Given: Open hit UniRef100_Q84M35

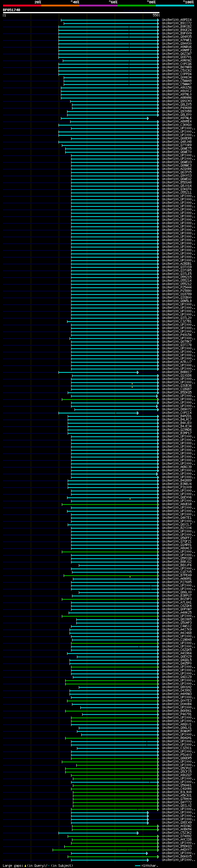Looking at the screenshot, I should click(176, 37).
